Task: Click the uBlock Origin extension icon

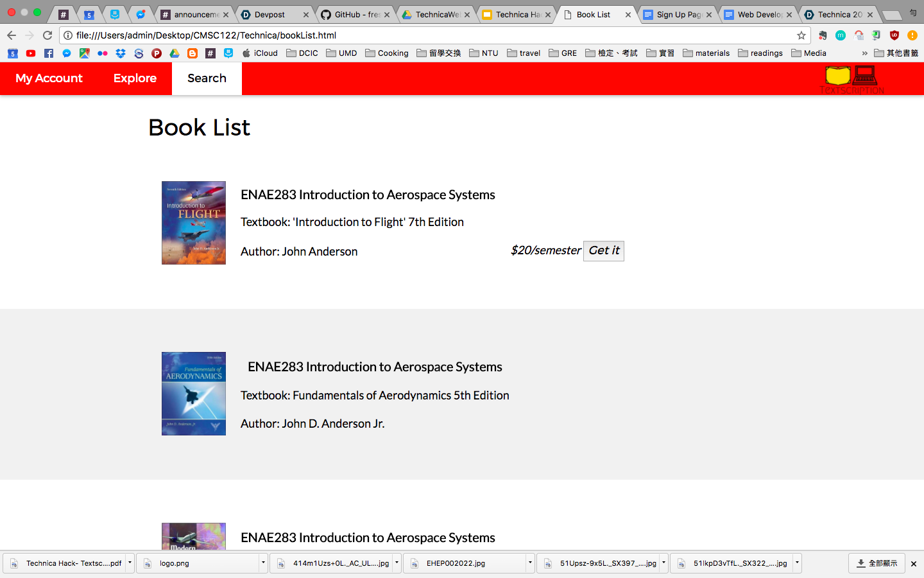Action: pos(894,35)
